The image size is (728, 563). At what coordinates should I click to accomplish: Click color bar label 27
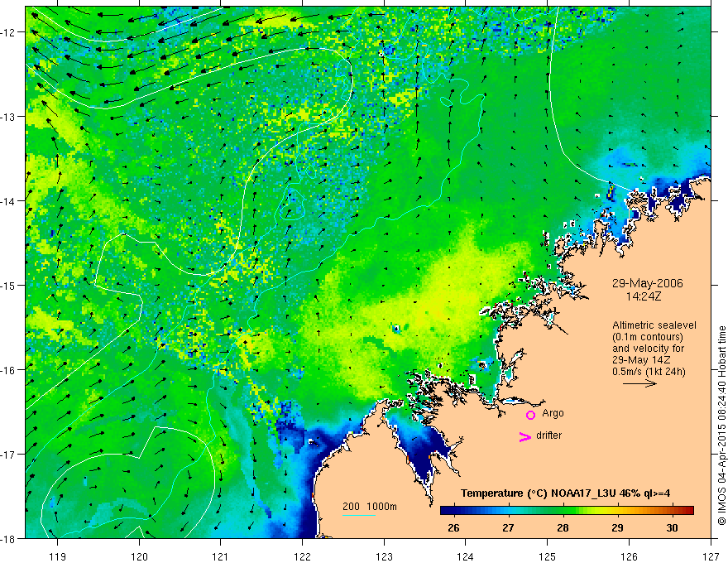pos(508,527)
